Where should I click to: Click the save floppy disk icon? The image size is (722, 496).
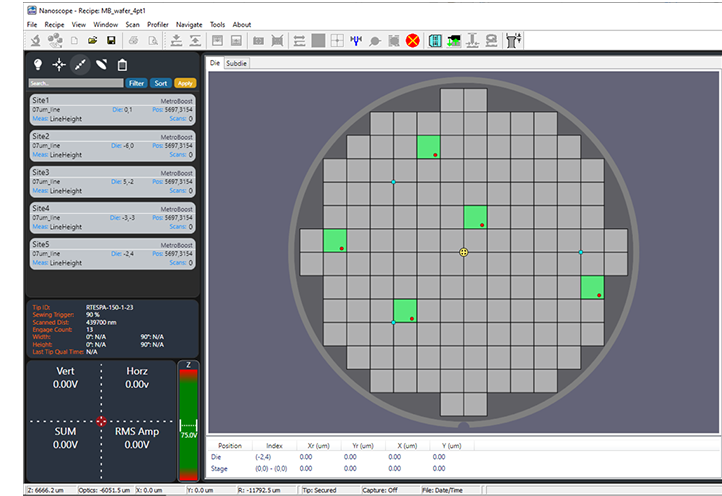click(111, 40)
